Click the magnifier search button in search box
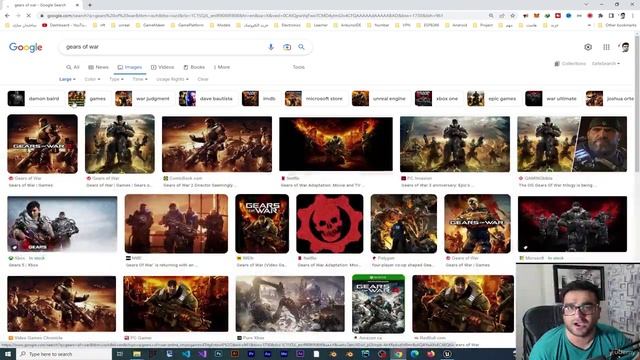The width and height of the screenshot is (640, 360). click(301, 47)
